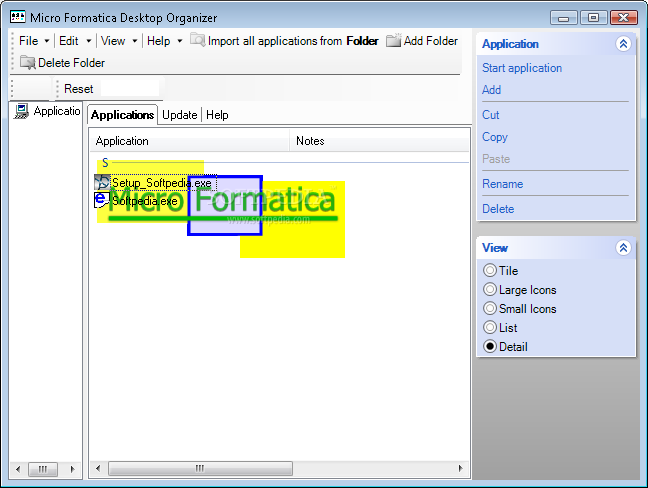Open the File menu dropdown arrow

click(47, 41)
